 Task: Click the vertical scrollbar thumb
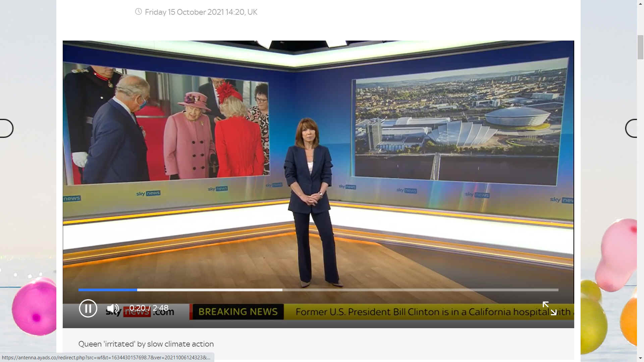tap(640, 47)
